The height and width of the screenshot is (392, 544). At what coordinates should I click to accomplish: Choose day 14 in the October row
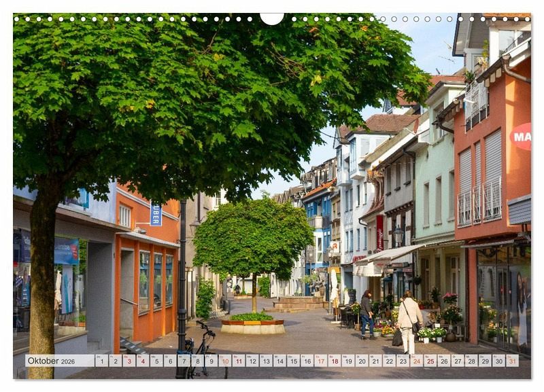279,361
